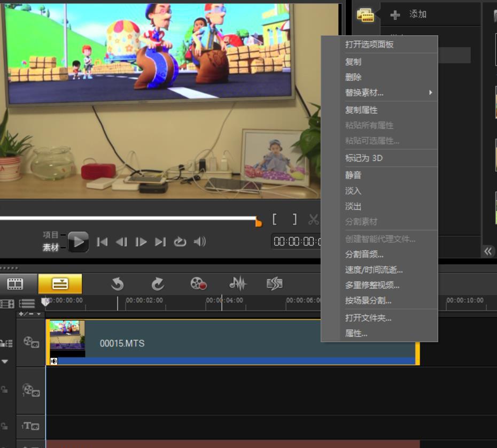497x448 pixels.
Task: Open the auto music tool
Action: point(275,283)
